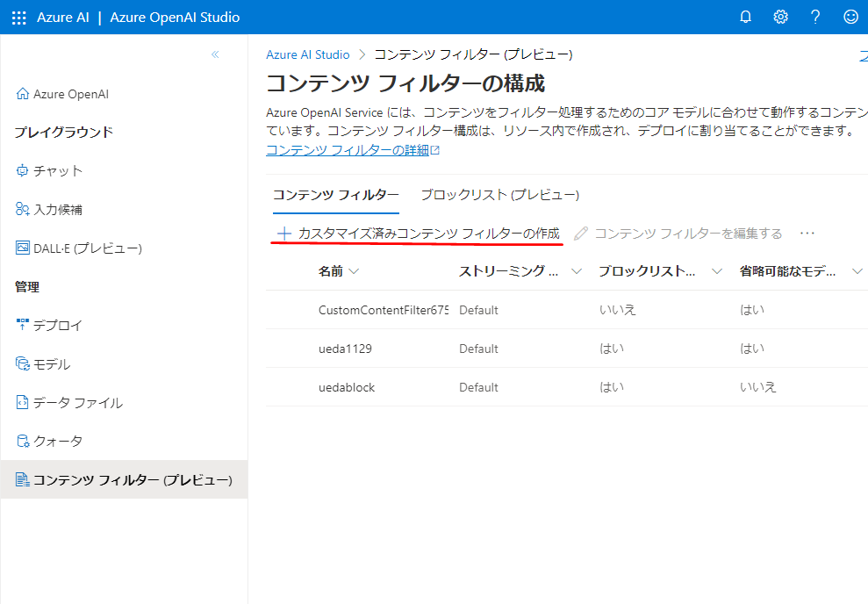The width and height of the screenshot is (868, 604).
Task: Collapse the sidebar with double chevron
Action: [215, 54]
